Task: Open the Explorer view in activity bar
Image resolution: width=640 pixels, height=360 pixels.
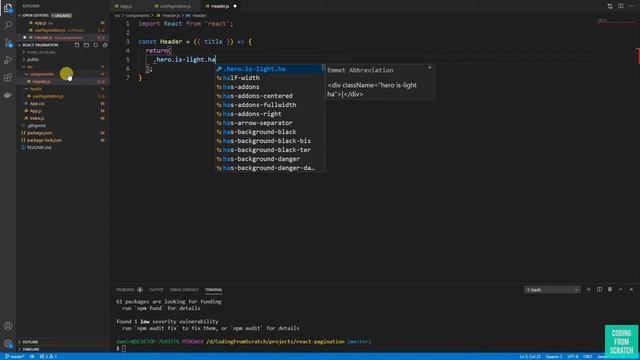Action: [x=8, y=8]
